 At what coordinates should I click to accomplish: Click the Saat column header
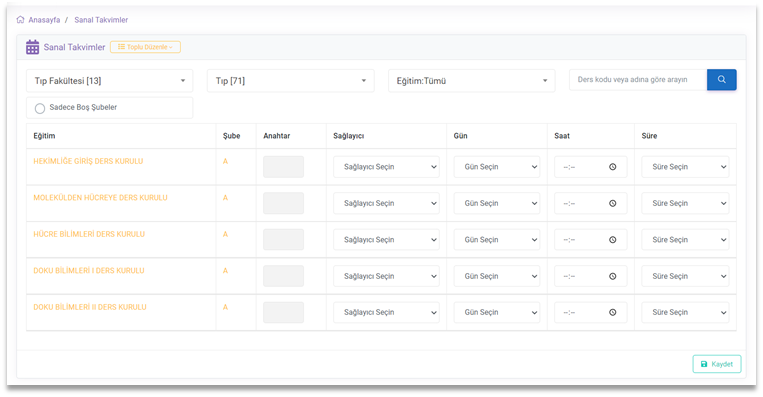pyautogui.click(x=562, y=136)
